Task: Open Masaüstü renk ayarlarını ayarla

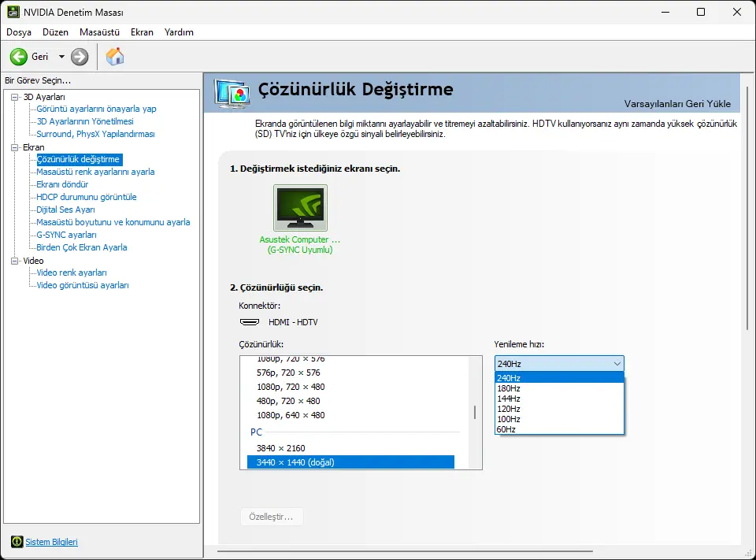Action: coord(95,172)
